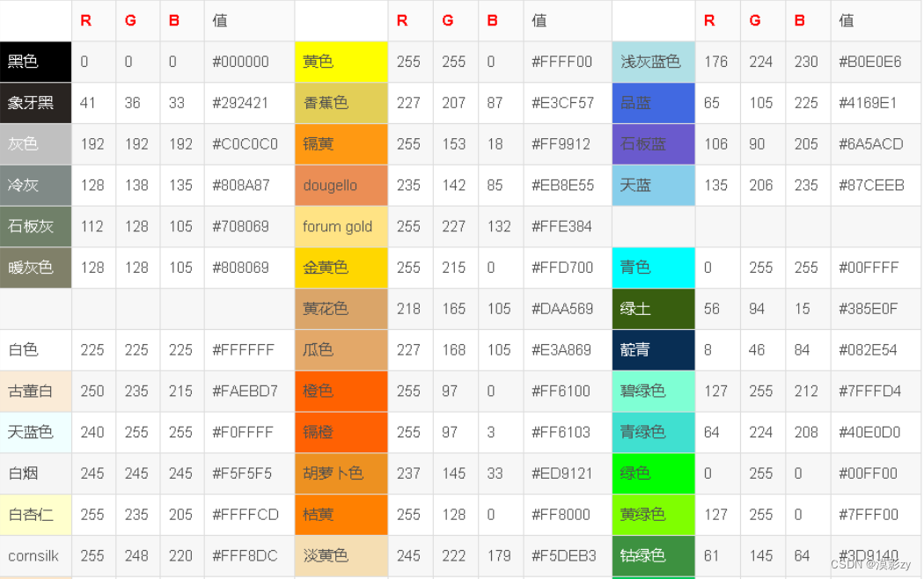Select the 橙色 (orange) swatch

[x=341, y=391]
